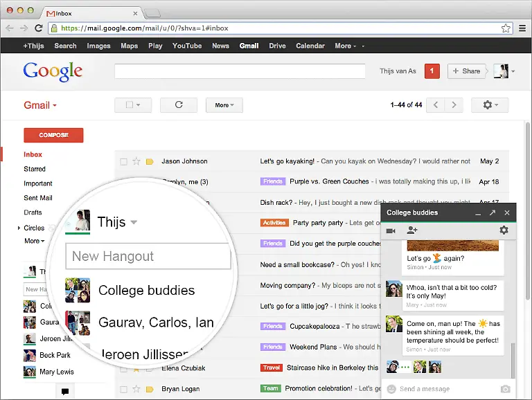The image size is (532, 400).
Task: Close the College buddies chat panel
Action: tap(507, 212)
